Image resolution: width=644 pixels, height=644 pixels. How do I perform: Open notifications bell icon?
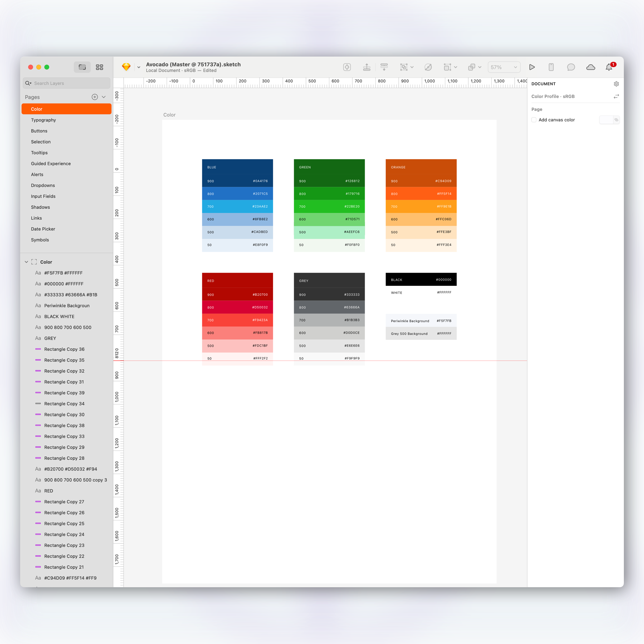(609, 67)
